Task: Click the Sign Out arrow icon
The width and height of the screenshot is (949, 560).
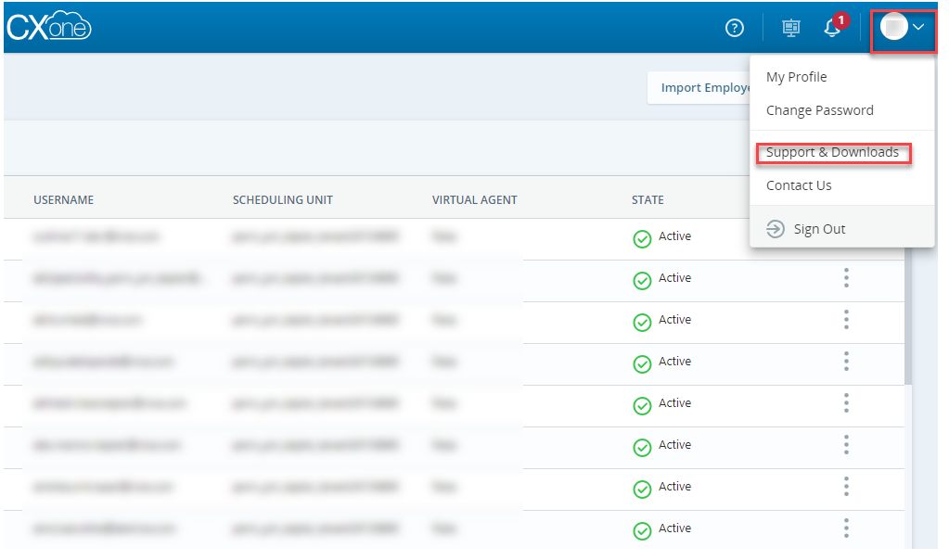Action: 776,229
